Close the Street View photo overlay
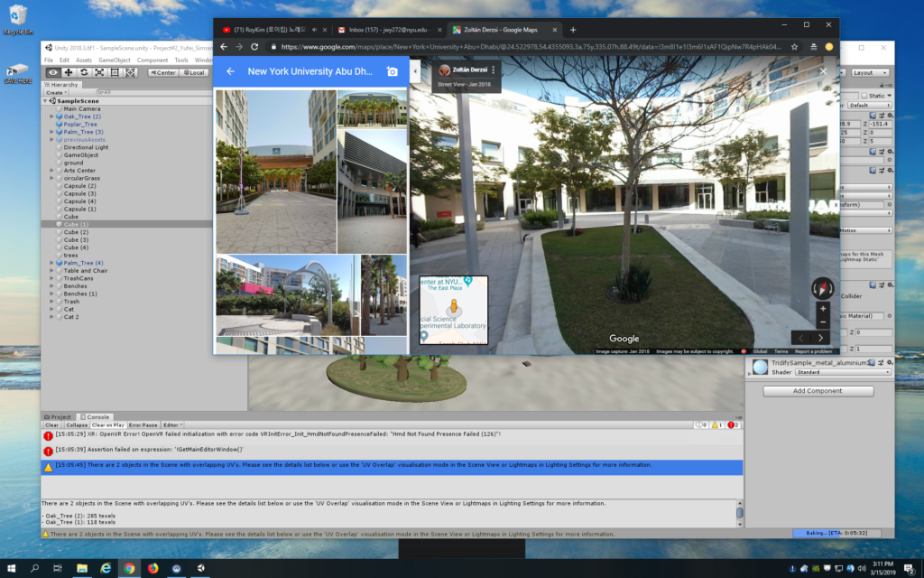This screenshot has height=578, width=924. [823, 71]
